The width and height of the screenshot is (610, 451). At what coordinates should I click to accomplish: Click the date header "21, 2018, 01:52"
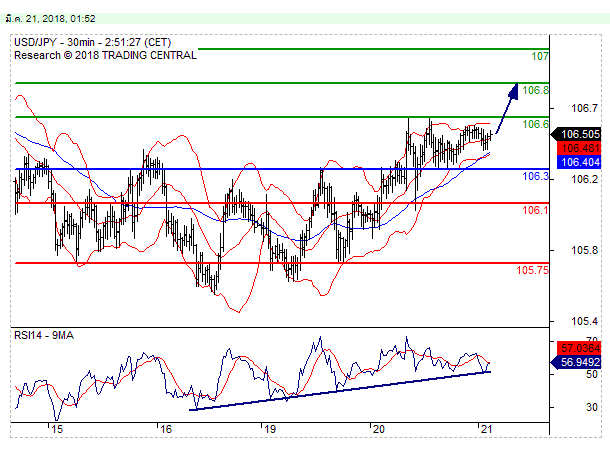point(60,19)
